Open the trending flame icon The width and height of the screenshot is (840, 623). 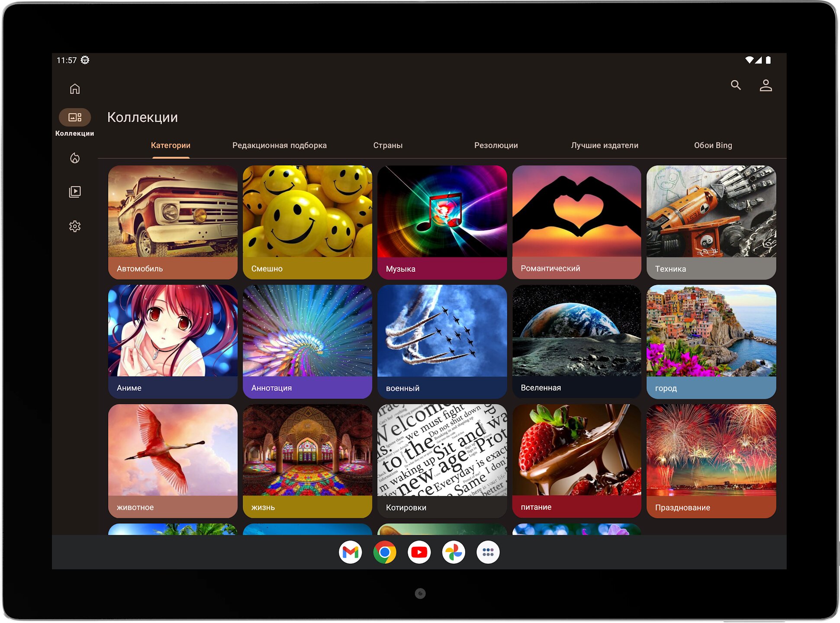[75, 158]
